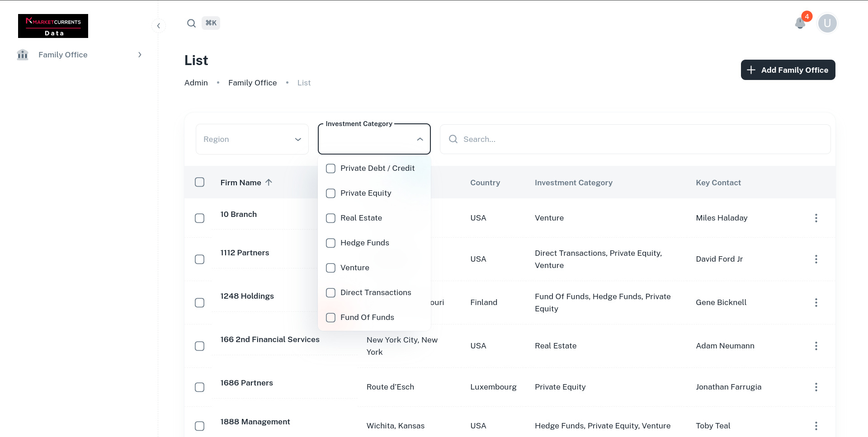Collapse the sidebar using the chevron button
The width and height of the screenshot is (868, 437).
pos(159,26)
